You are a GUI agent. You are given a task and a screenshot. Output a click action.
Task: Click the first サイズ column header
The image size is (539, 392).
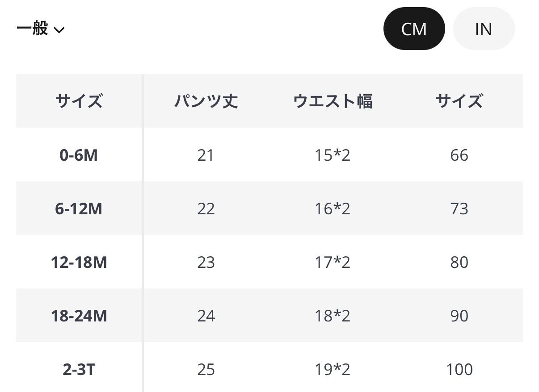tap(79, 101)
